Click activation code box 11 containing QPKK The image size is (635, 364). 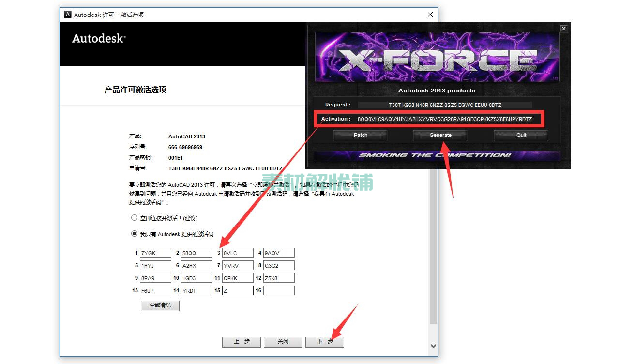[x=238, y=278]
